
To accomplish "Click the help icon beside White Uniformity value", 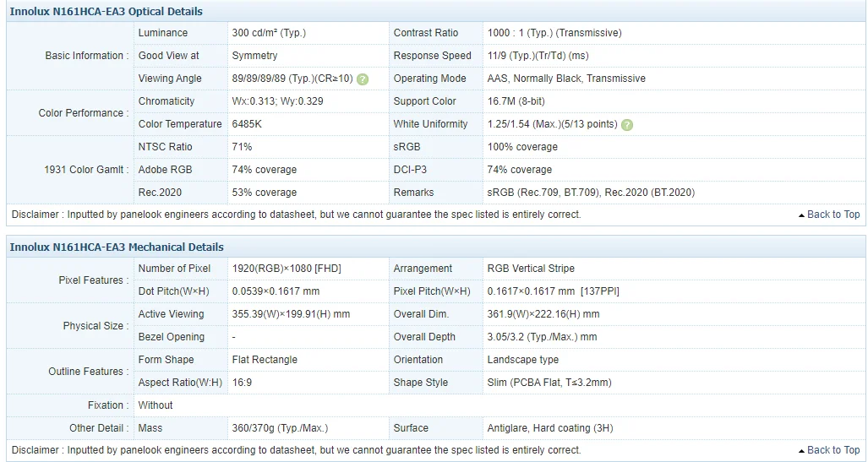I will click(x=626, y=124).
